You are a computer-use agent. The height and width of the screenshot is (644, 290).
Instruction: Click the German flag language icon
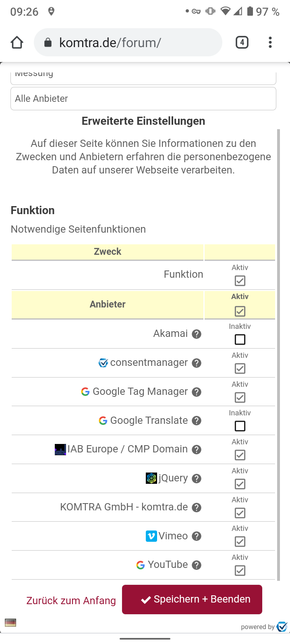click(10, 623)
